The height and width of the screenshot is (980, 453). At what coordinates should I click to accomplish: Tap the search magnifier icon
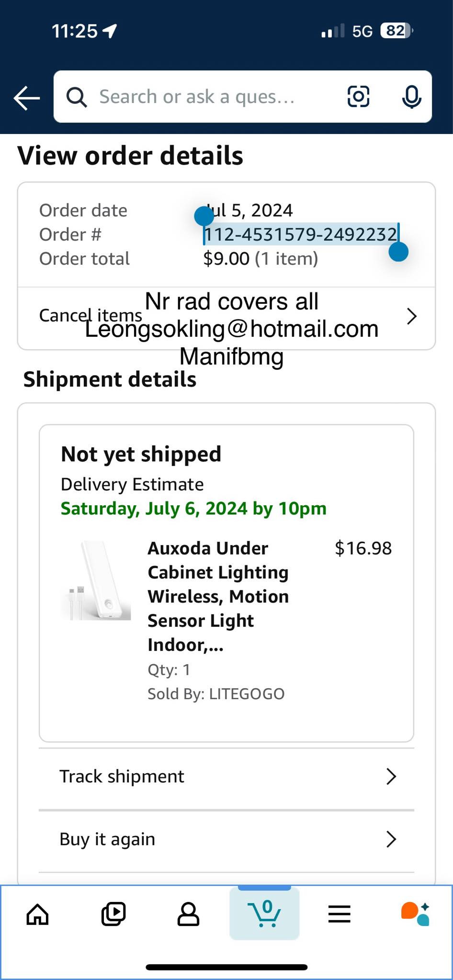pos(77,97)
